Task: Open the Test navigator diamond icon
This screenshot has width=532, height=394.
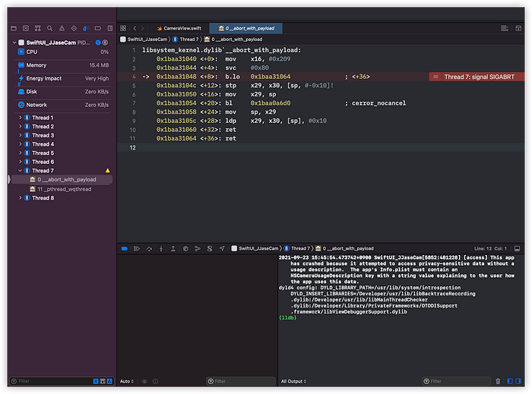Action: (x=74, y=28)
